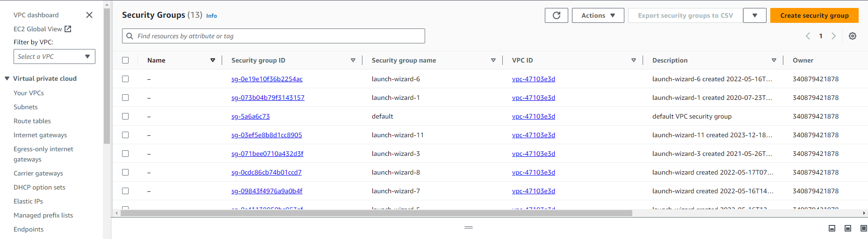Viewport: 868px width, 239px height.
Task: Set split panel to half height icon
Action: pos(848,228)
